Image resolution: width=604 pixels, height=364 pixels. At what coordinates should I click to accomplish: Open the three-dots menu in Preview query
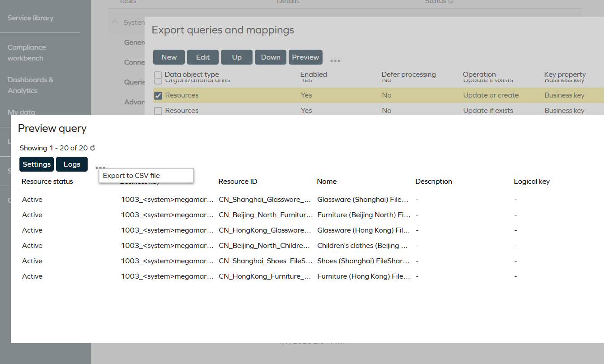coord(101,167)
